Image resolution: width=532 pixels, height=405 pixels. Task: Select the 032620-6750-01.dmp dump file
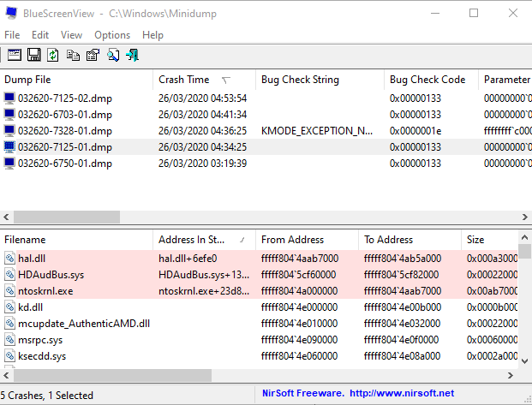65,164
